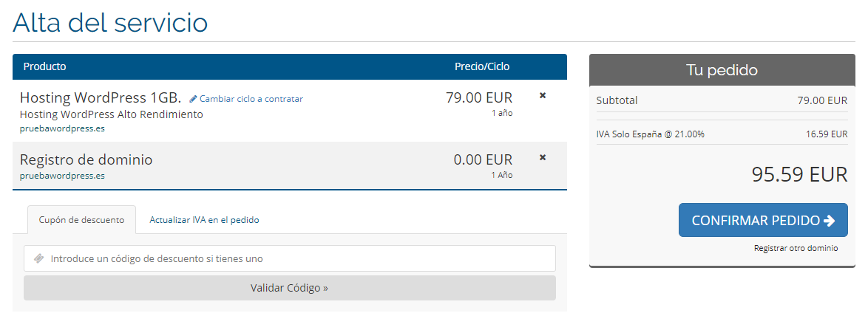868x313 pixels.
Task: Click the arrow icon on CONFIRMAR PEDIDO
Action: pos(830,221)
